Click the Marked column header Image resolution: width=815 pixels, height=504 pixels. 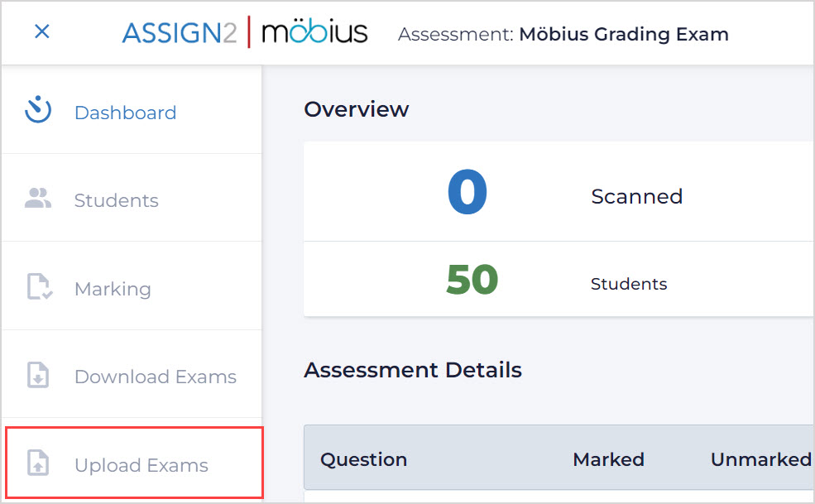(608, 459)
